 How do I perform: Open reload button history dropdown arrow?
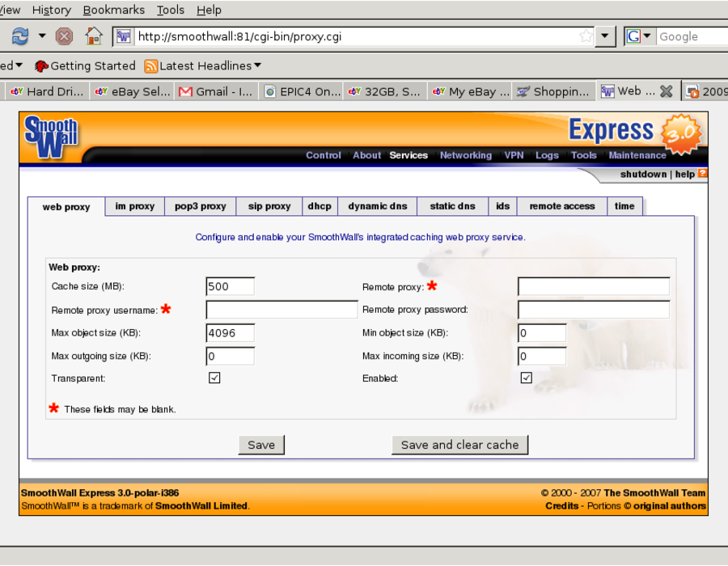42,36
